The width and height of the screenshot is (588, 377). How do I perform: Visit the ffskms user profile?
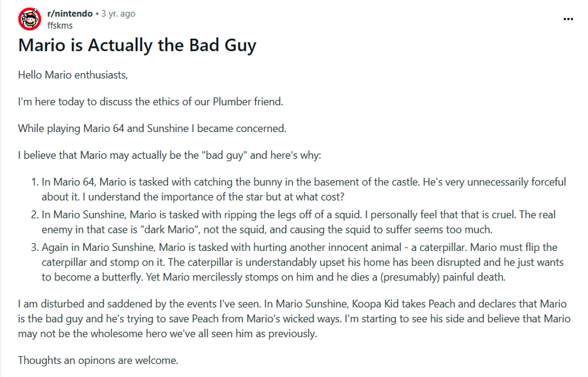[x=60, y=25]
